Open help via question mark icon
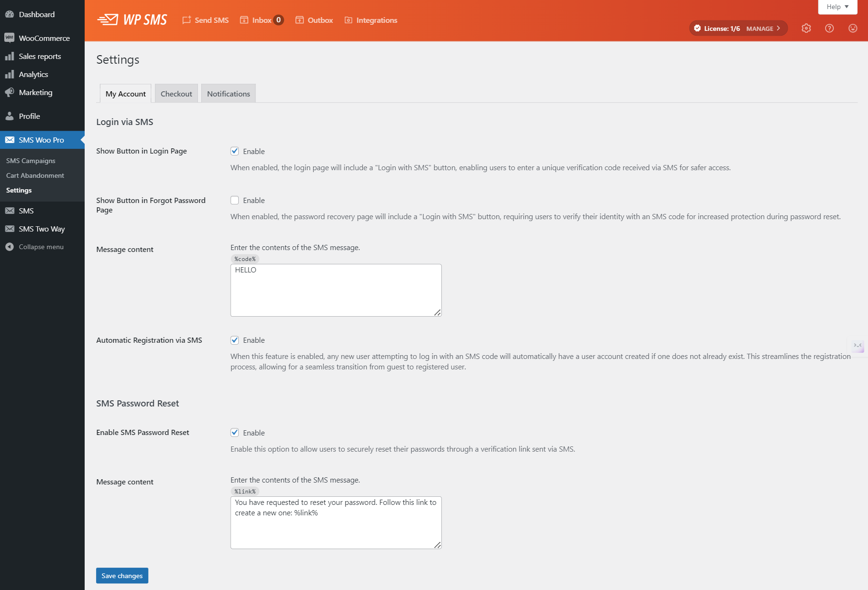868x590 pixels. coord(829,28)
